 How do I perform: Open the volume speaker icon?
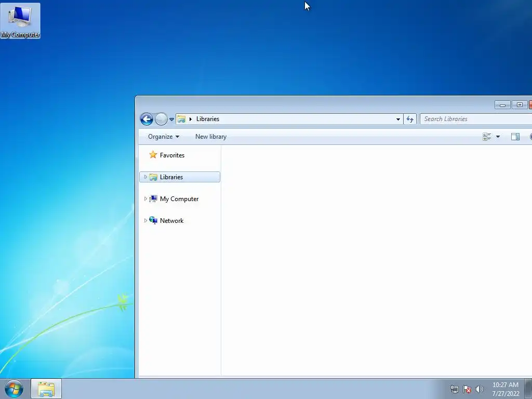(x=479, y=389)
